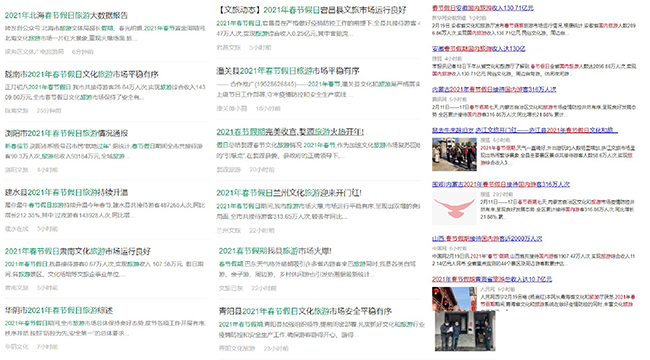This screenshot has height=360, width=650.
Task: Open the 肃南文化旅游市场运行良好 result
Action: [x=78, y=251]
